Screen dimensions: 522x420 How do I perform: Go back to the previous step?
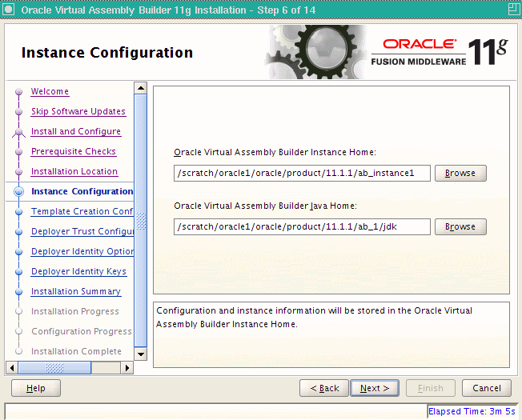[324, 388]
